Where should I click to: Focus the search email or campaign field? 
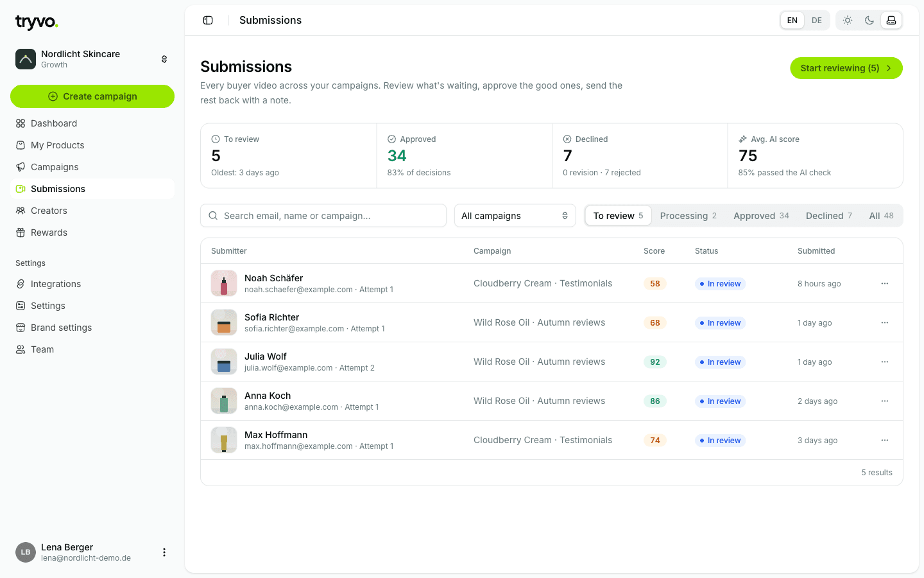(323, 216)
